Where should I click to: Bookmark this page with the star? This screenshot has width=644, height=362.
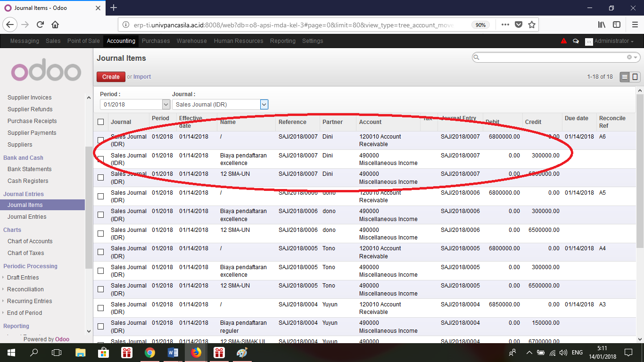click(x=531, y=25)
